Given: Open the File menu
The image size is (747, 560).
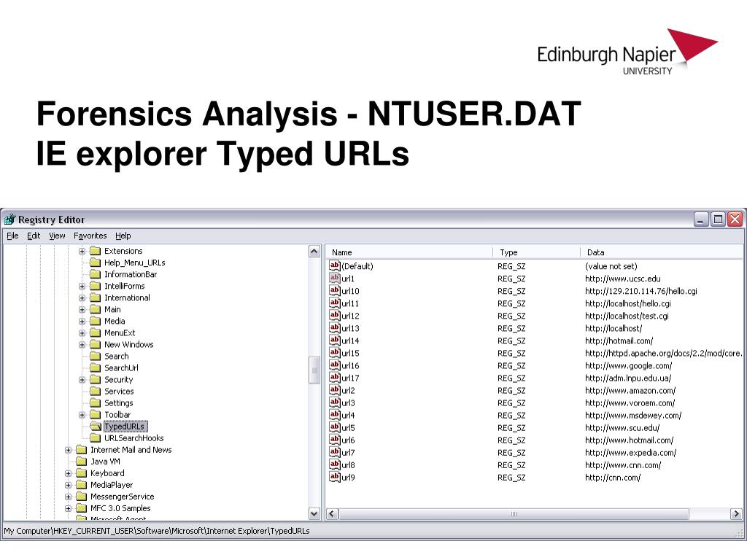Looking at the screenshot, I should (x=12, y=236).
